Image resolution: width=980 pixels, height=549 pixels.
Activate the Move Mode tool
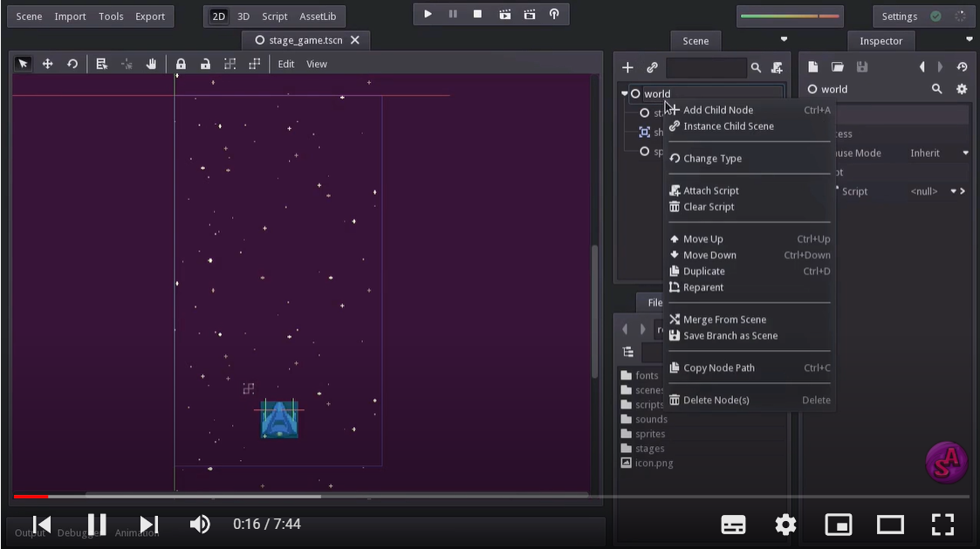click(47, 64)
